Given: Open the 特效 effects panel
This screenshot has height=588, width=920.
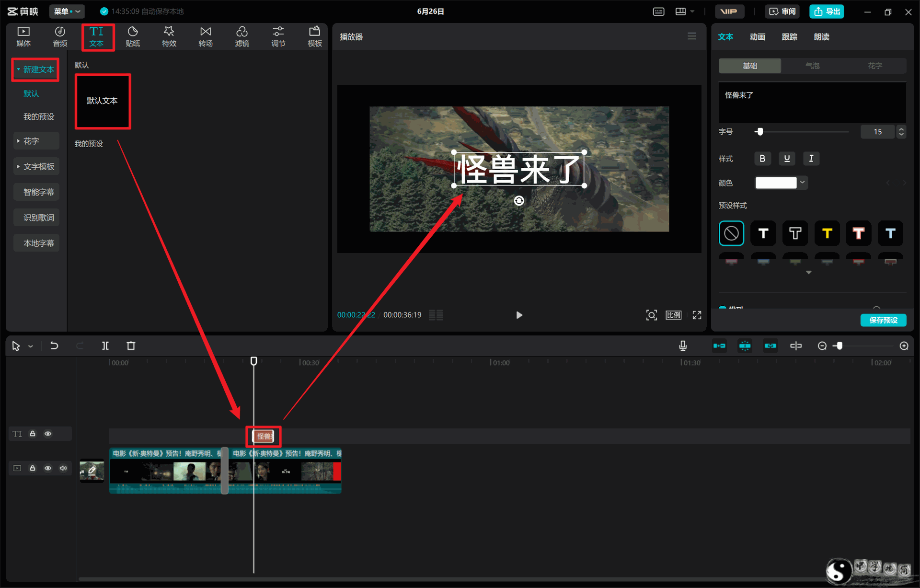Looking at the screenshot, I should click(x=169, y=37).
